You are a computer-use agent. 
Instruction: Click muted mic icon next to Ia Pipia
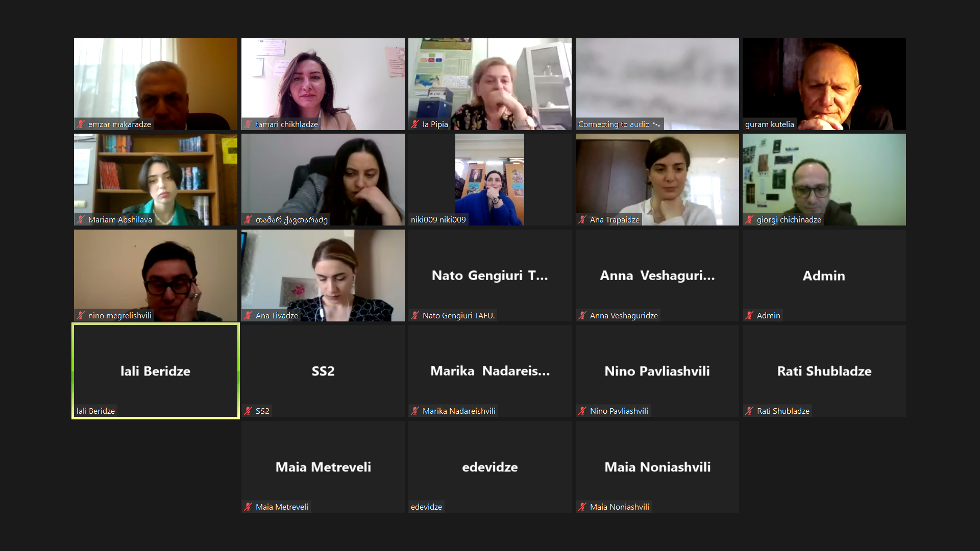tap(415, 124)
